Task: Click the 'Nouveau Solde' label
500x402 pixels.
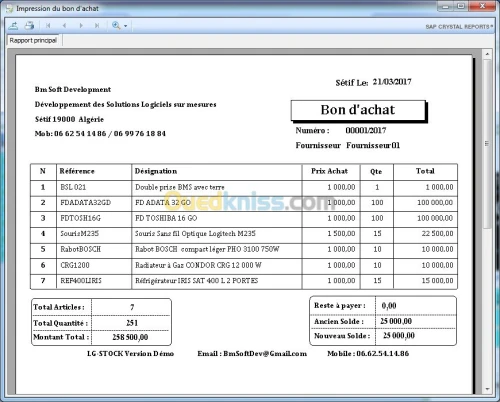Action: tap(342, 336)
